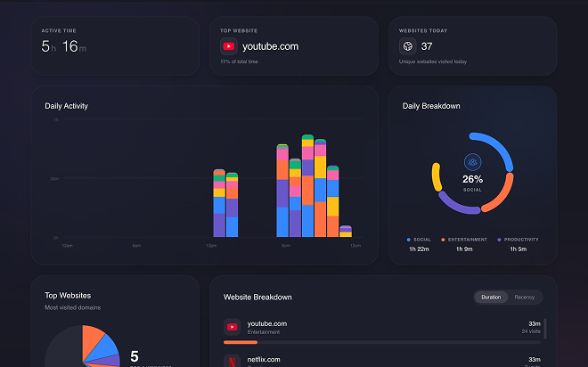Click the Netflix icon in Website Breakdown list
Viewport: 588px width, 367px height.
(x=233, y=361)
